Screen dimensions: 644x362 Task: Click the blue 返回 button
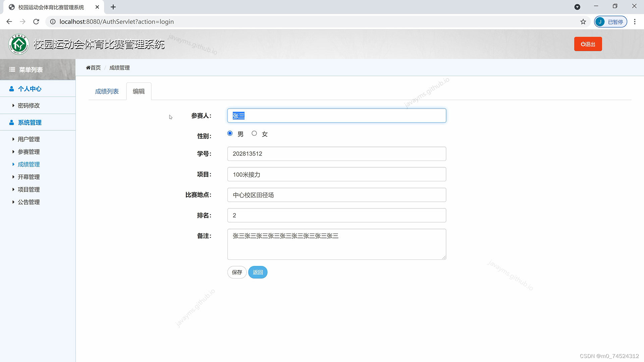point(258,273)
